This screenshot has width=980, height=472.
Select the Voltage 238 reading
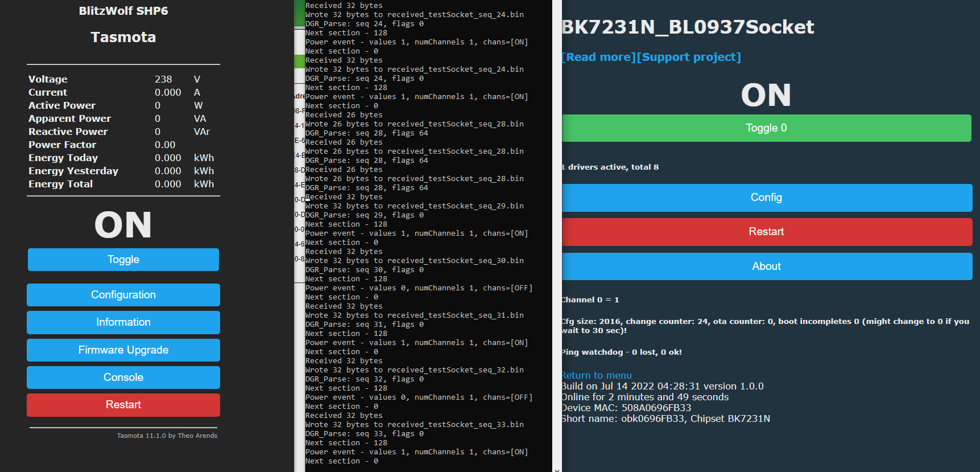click(163, 79)
